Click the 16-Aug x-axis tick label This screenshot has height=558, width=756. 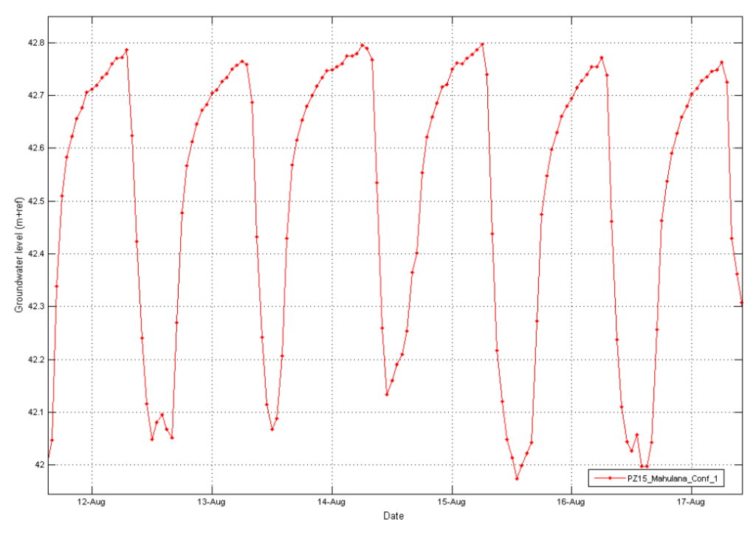(571, 502)
